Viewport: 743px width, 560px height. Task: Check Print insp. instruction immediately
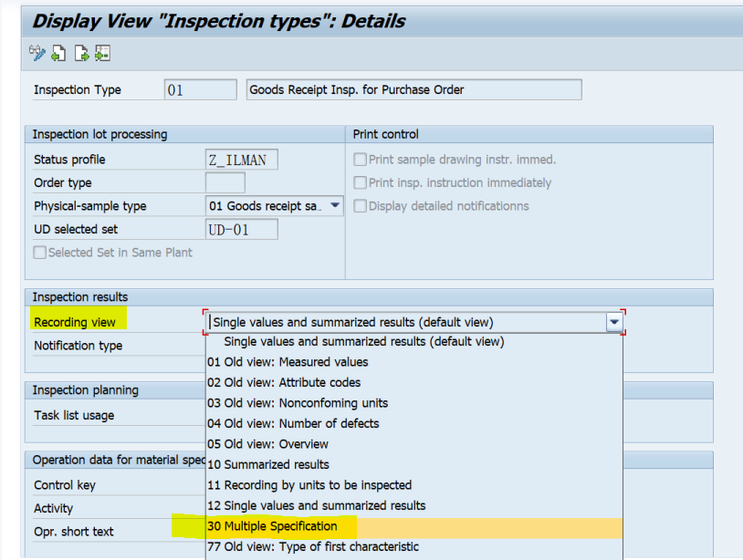tap(359, 181)
